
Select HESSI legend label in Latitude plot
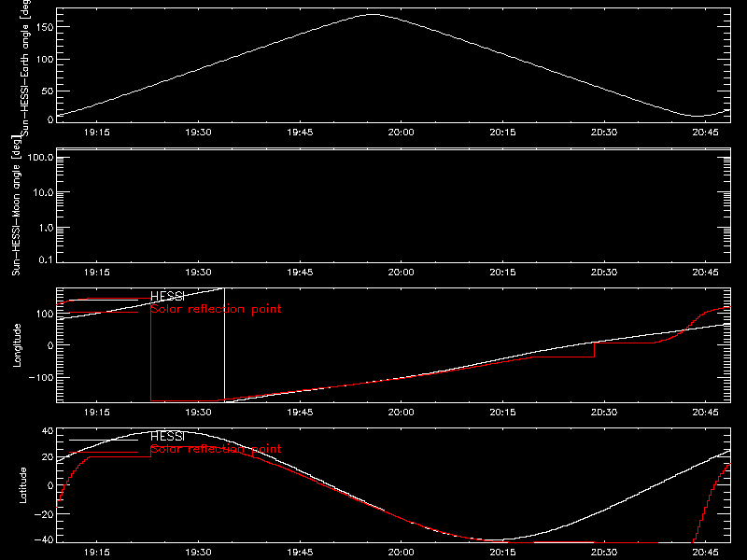pos(167,436)
